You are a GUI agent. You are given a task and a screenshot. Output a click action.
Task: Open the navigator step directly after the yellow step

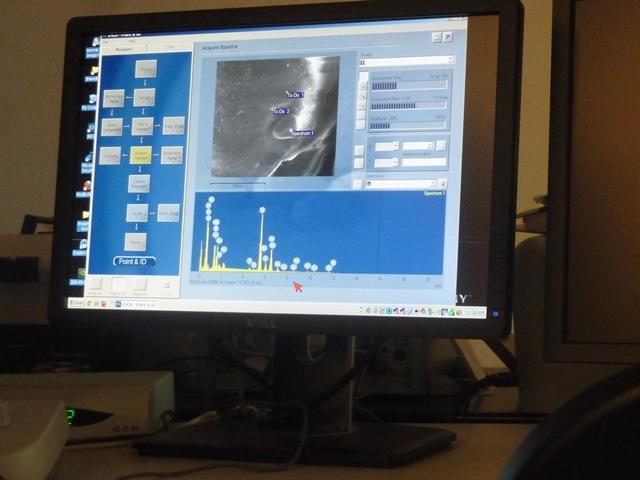139,184
